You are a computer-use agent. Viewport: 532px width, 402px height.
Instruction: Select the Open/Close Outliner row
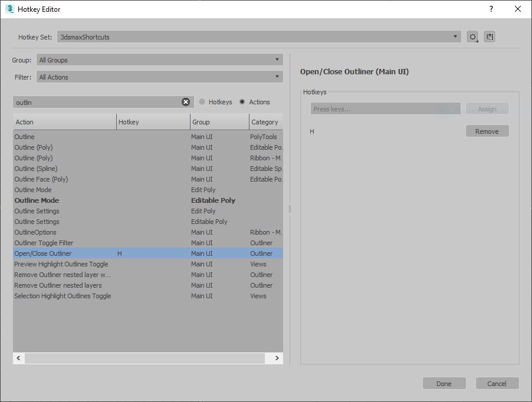pos(148,253)
